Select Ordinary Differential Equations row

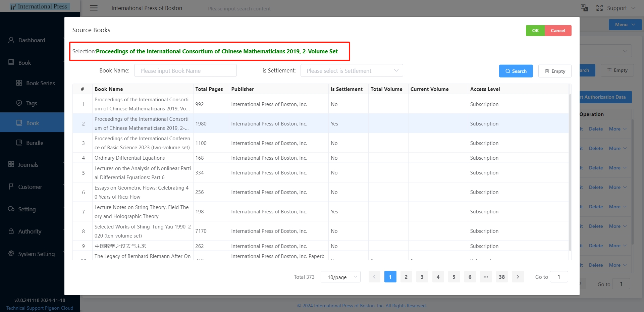(321, 158)
